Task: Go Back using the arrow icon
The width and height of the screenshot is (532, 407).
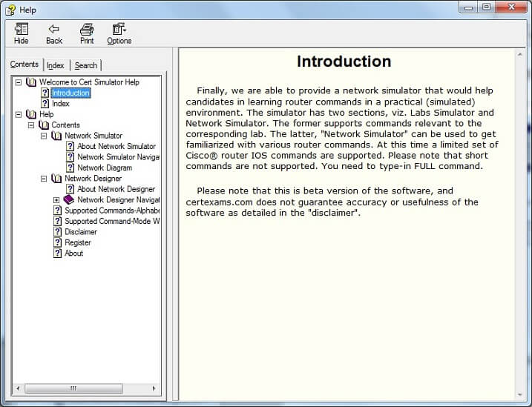Action: pos(54,29)
